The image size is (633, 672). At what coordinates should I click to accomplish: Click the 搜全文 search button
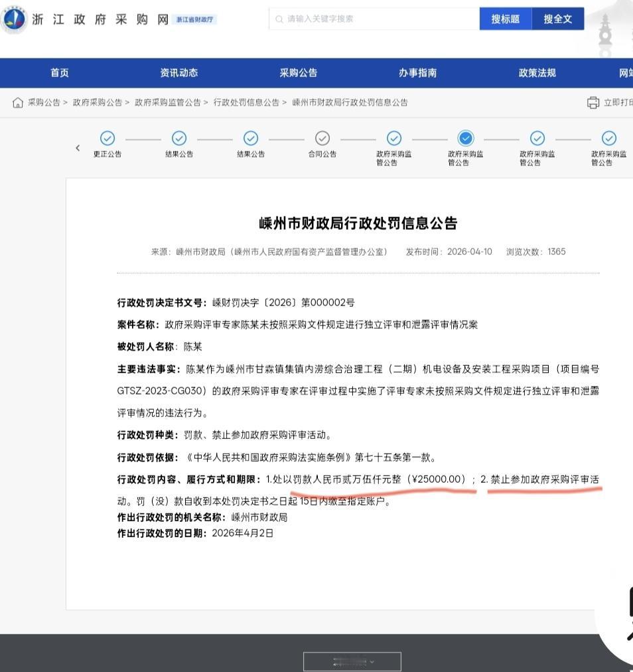557,19
